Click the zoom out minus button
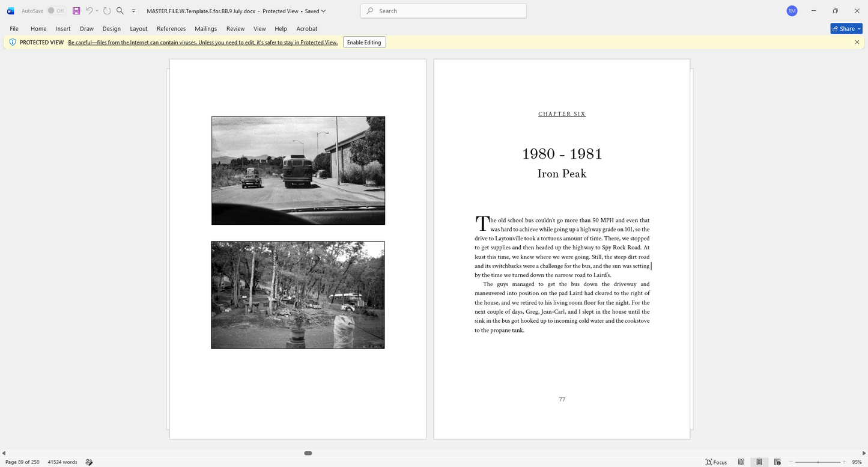 [x=791, y=462]
